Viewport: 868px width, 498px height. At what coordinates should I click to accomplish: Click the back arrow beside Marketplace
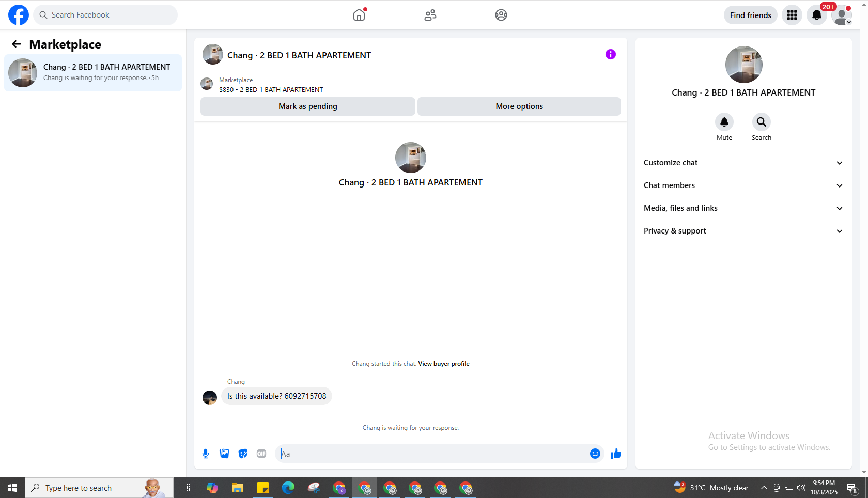point(17,44)
